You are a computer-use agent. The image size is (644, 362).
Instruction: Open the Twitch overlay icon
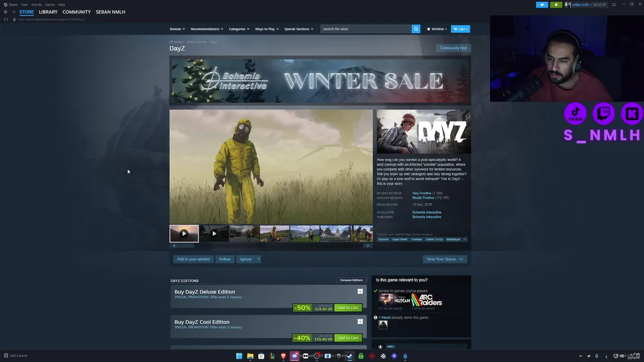[604, 114]
